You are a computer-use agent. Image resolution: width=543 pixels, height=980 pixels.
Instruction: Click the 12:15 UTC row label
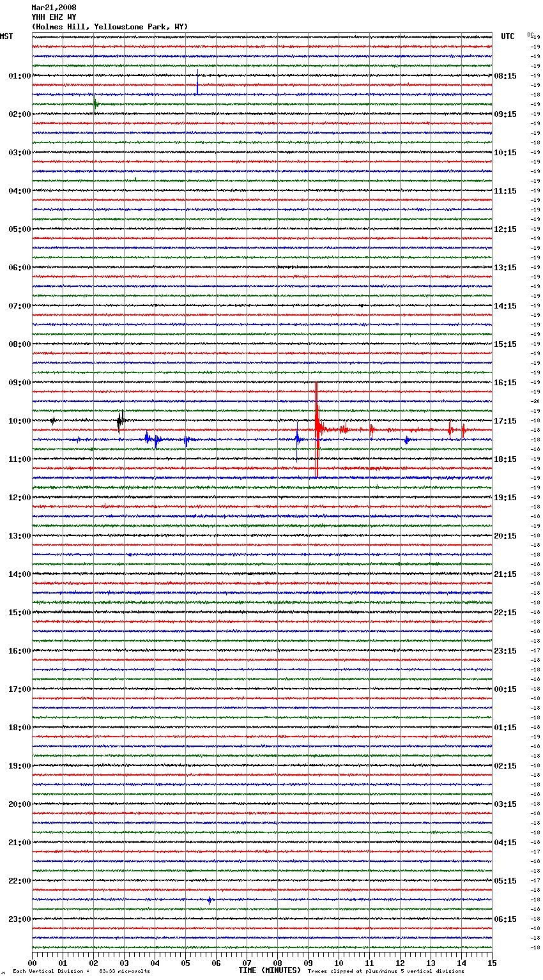click(x=505, y=229)
